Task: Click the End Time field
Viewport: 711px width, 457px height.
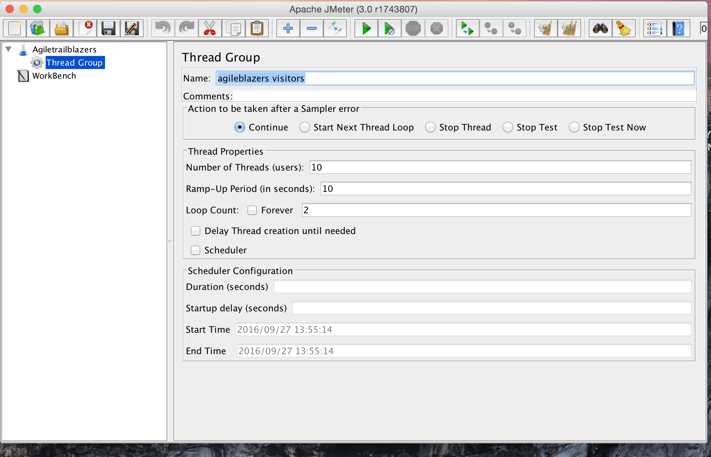Action: [x=464, y=350]
